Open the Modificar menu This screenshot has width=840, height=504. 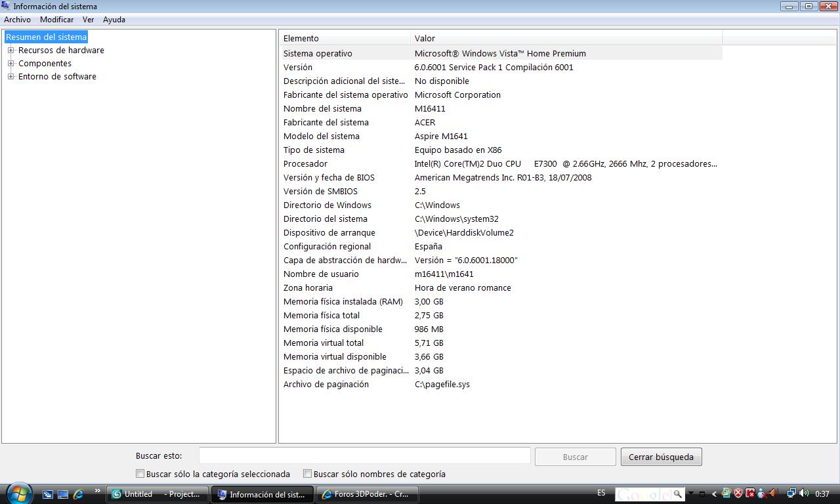click(x=56, y=20)
